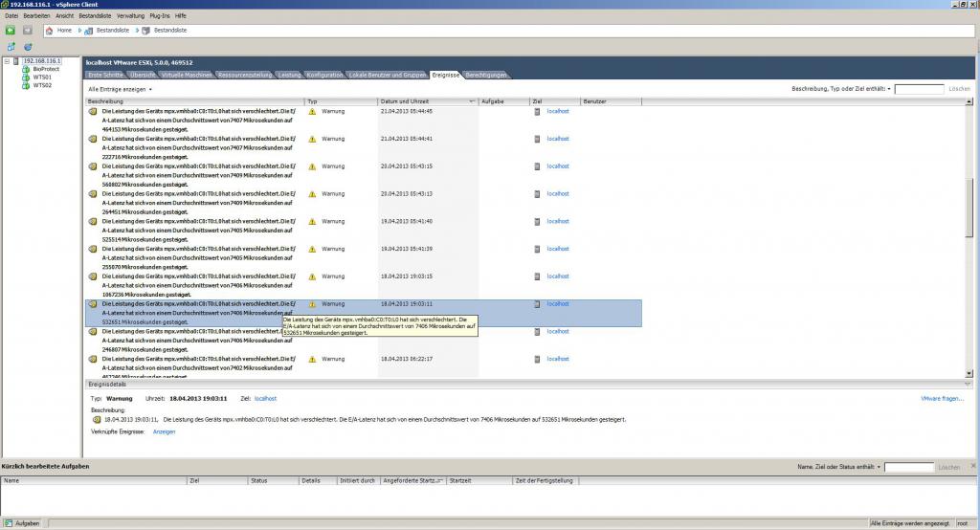Click event icon in row 21.04.2013 05:44:41

(93, 139)
